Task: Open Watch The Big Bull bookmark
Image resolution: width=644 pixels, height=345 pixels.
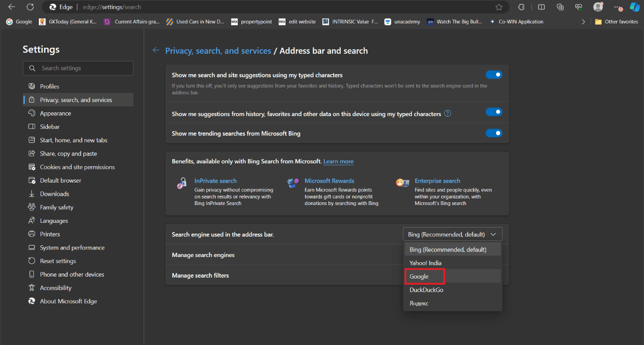Action: coord(454,22)
